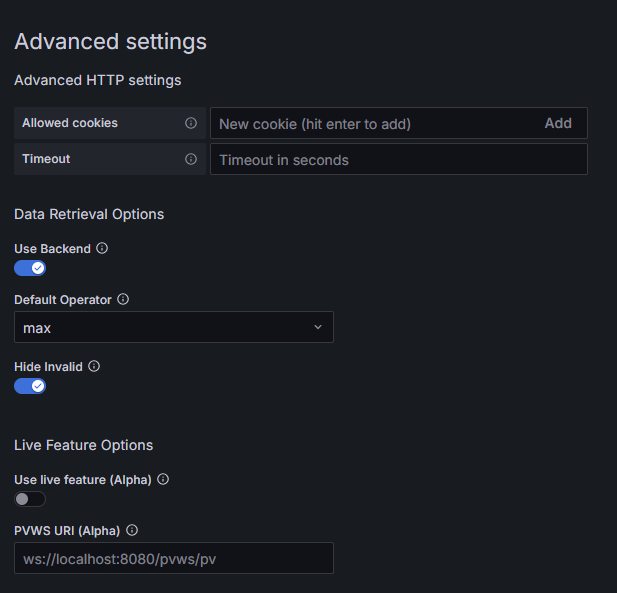The image size is (617, 593).
Task: Click the Hide Invalid label text
Action: click(x=48, y=367)
